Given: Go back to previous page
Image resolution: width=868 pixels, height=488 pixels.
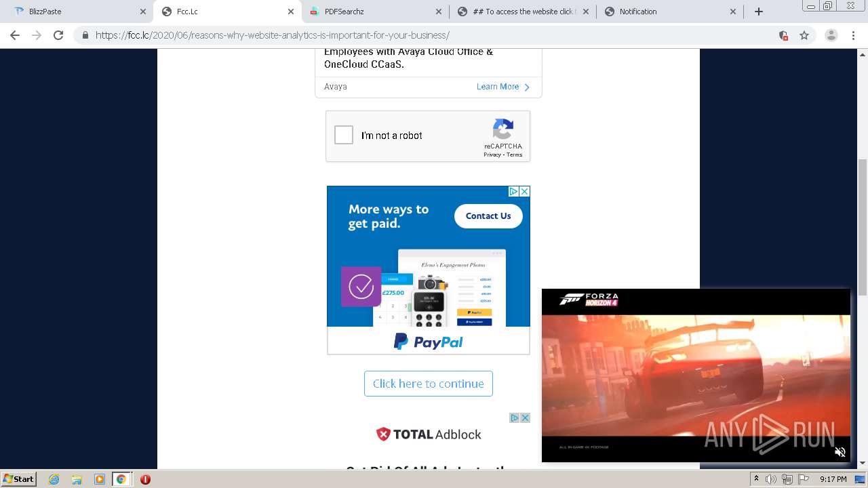Looking at the screenshot, I should 15,35.
